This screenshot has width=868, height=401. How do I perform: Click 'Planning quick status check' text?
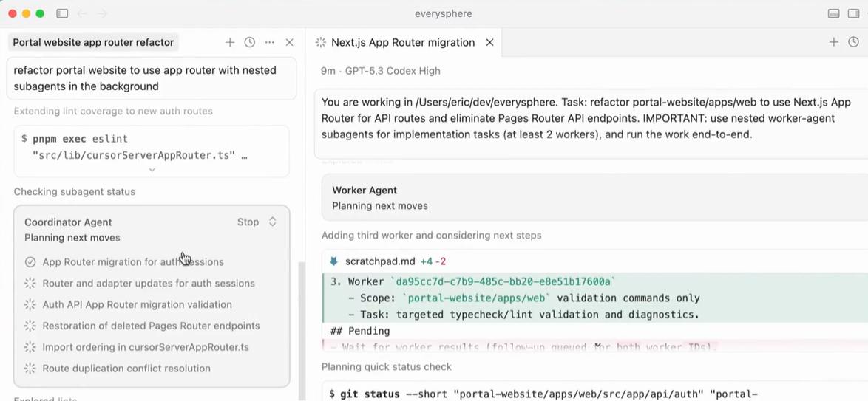pyautogui.click(x=387, y=367)
